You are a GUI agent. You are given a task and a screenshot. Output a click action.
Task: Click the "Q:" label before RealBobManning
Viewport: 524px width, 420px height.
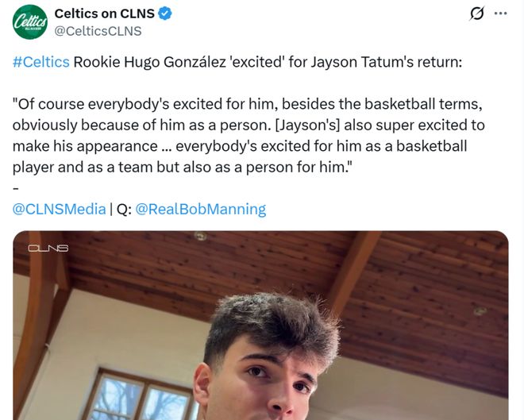point(124,209)
